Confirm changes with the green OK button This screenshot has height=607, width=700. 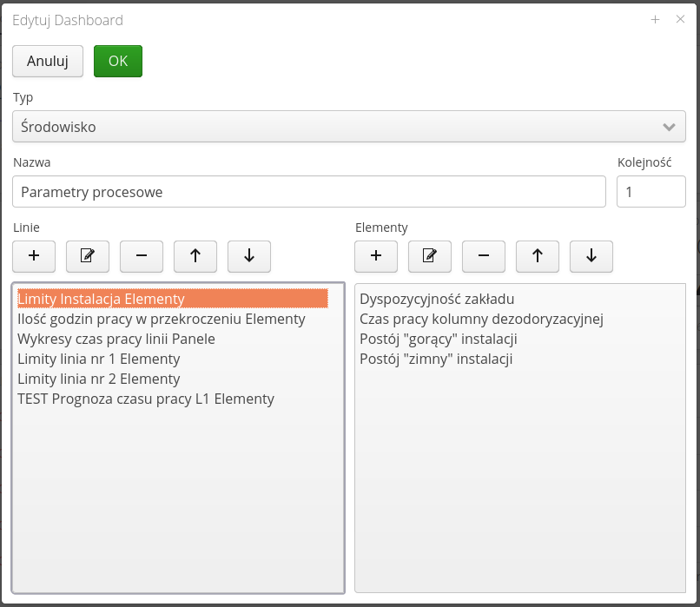(x=118, y=61)
